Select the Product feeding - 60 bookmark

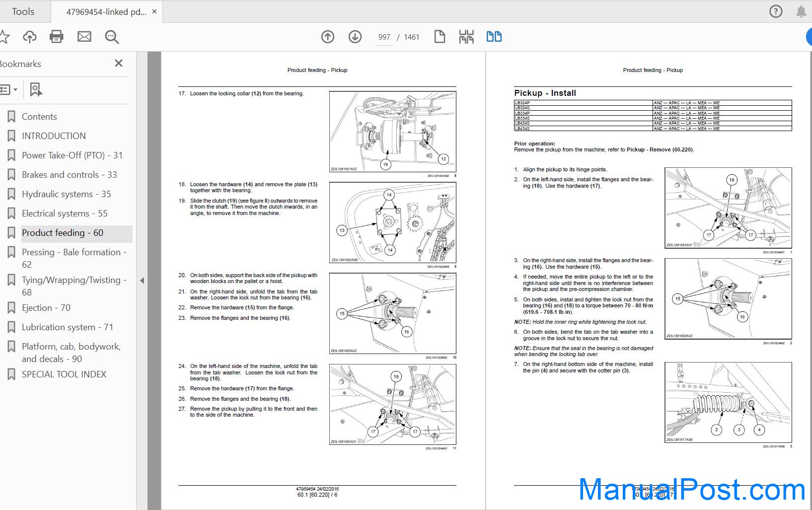(63, 233)
